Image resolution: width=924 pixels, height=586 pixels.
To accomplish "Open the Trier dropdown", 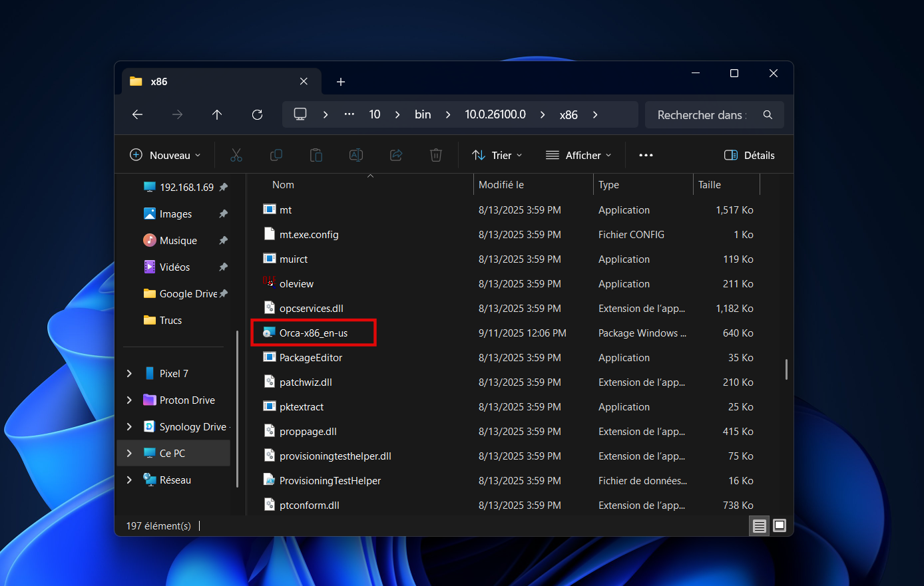I will [x=497, y=155].
